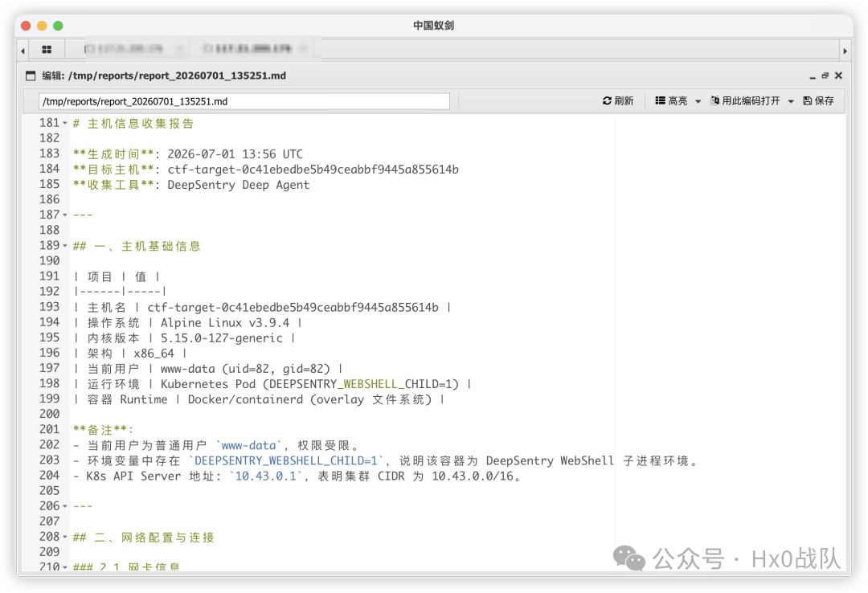
Task: Click the 保存 save button
Action: pyautogui.click(x=818, y=100)
